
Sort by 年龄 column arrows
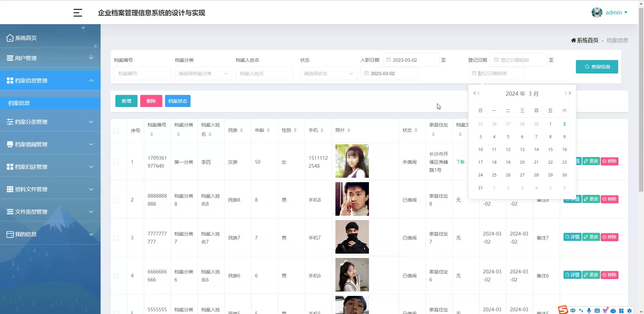[268, 130]
